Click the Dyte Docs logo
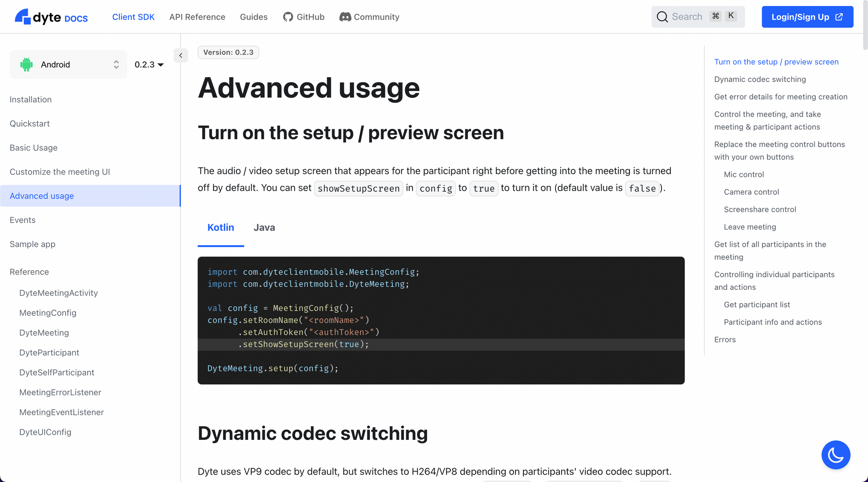Viewport: 868px width, 482px height. (51, 17)
